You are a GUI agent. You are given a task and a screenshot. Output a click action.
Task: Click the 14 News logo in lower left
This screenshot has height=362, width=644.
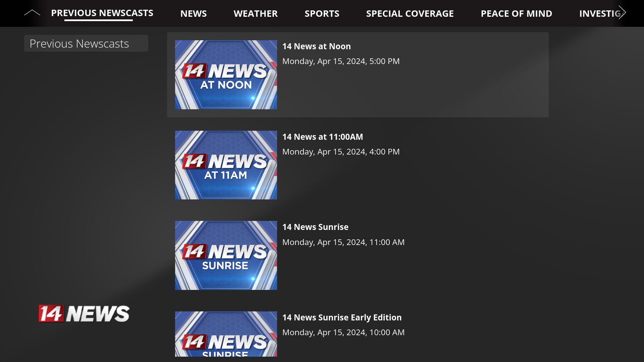pos(84,313)
